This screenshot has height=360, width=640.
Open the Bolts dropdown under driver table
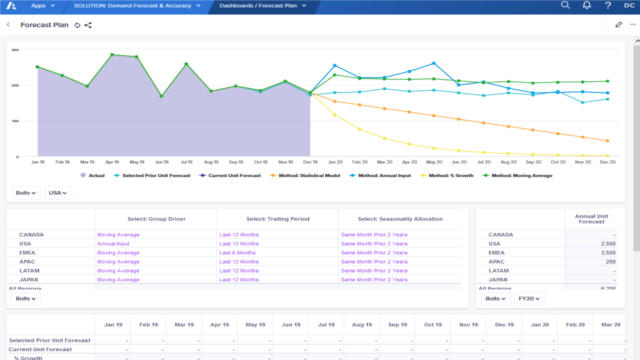pyautogui.click(x=26, y=299)
